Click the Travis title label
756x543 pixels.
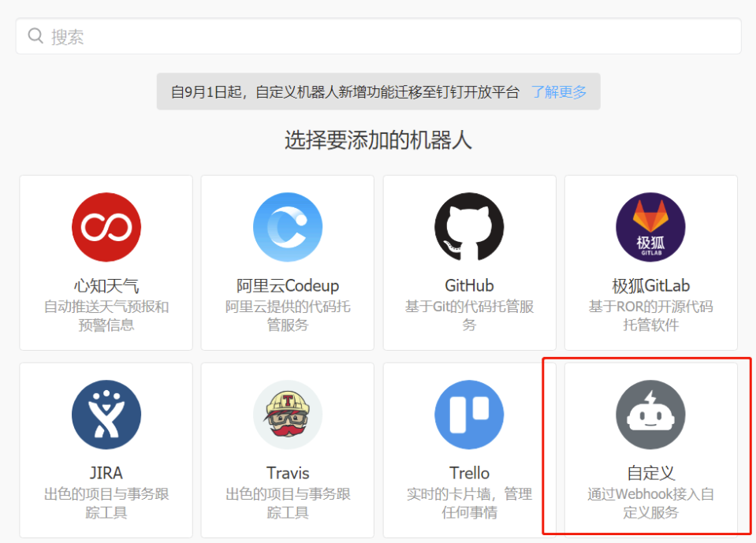(288, 473)
